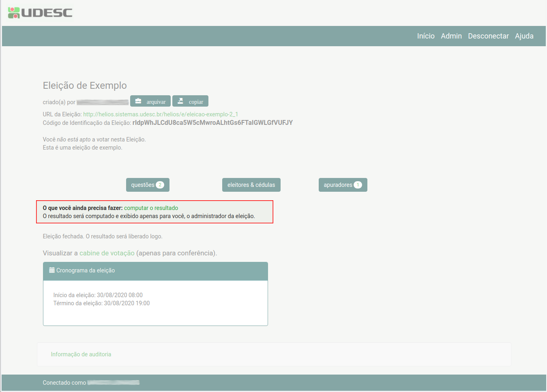This screenshot has height=392, width=547.
Task: Click the calendar icon beside Cronograma
Action: coord(52,270)
